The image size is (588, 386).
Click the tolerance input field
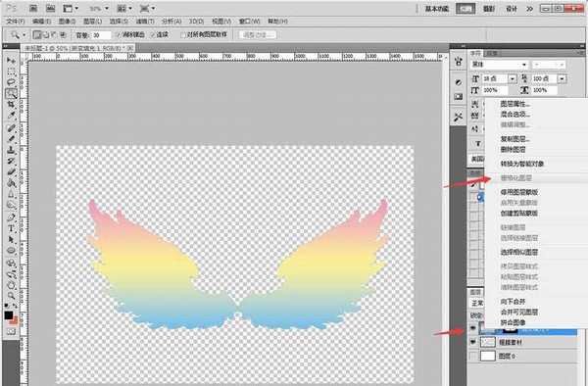click(x=101, y=35)
